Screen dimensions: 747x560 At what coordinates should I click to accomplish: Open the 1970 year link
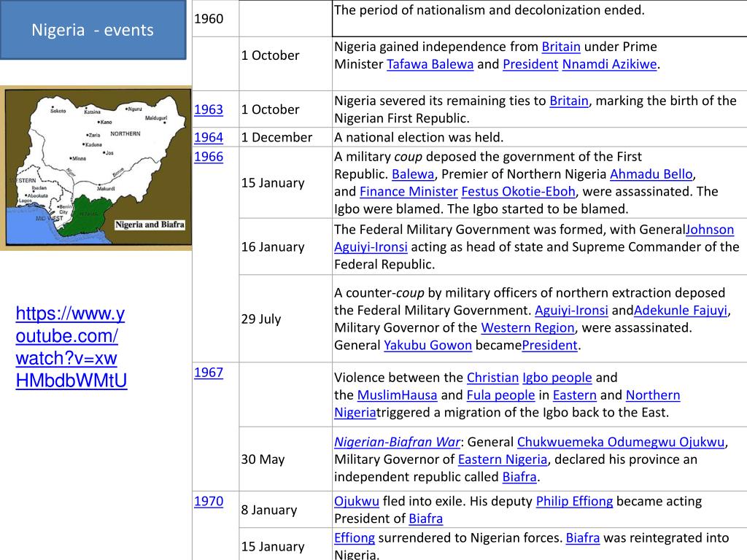pyautogui.click(x=208, y=501)
